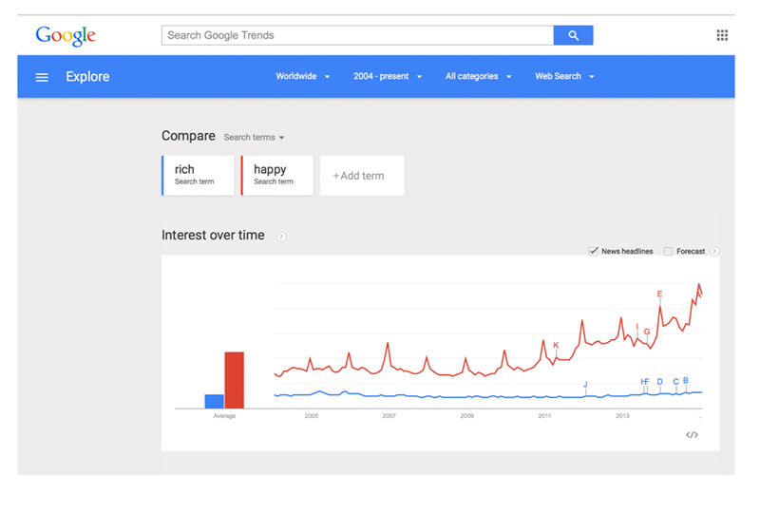
Task: Click news marker B on blue line
Action: [x=686, y=380]
